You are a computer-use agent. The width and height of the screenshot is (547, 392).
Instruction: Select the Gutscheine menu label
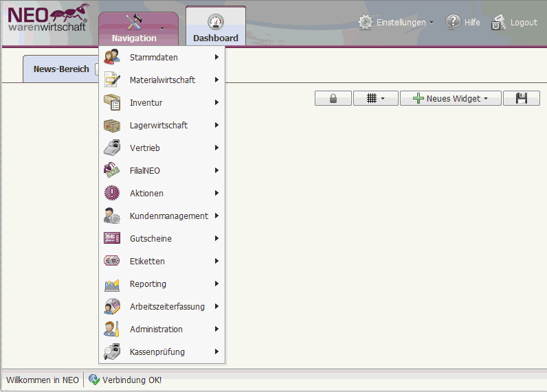pos(150,239)
